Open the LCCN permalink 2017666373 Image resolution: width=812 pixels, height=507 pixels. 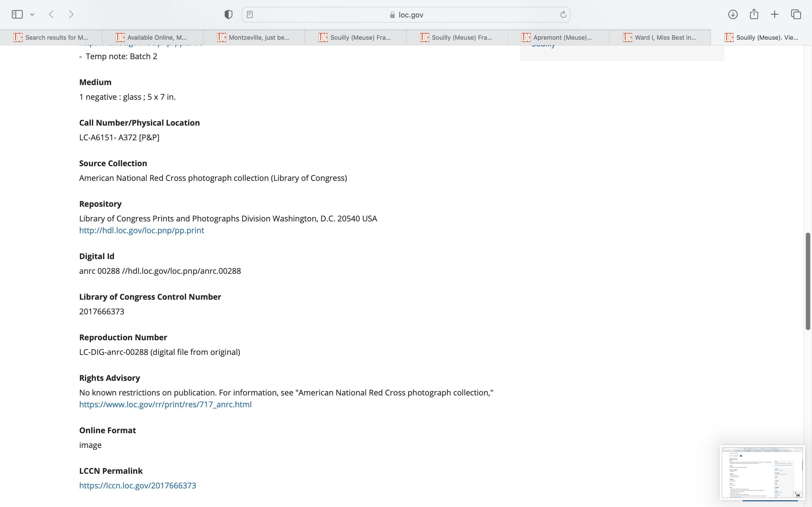pos(137,486)
